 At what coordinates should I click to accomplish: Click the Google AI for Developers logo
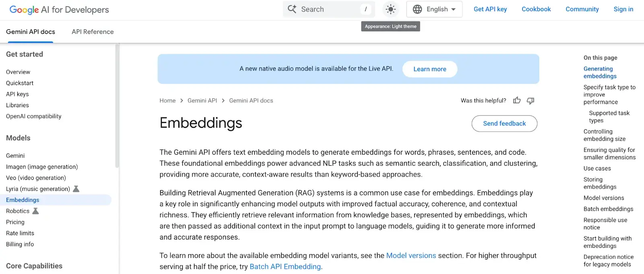[59, 10]
